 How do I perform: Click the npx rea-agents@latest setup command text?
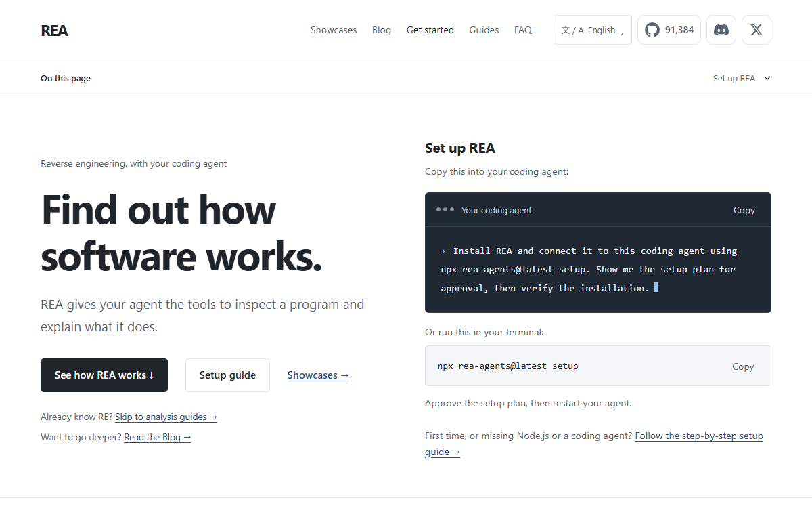(507, 366)
